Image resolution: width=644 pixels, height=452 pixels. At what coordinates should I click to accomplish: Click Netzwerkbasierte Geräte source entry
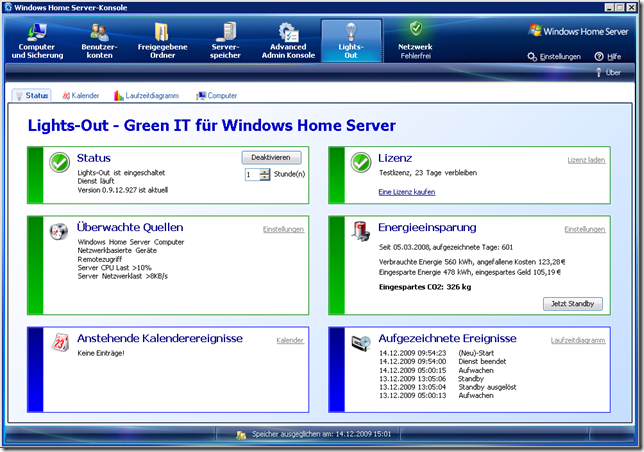point(117,250)
